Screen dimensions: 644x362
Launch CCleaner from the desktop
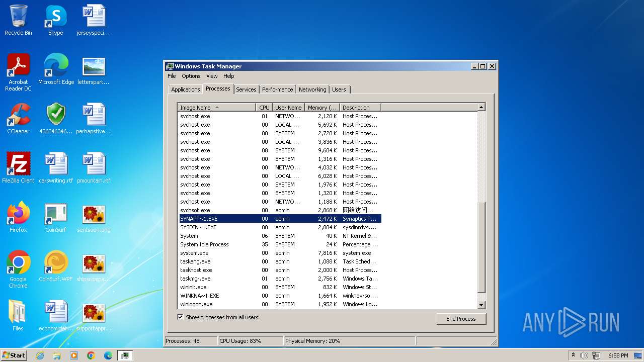tap(18, 119)
